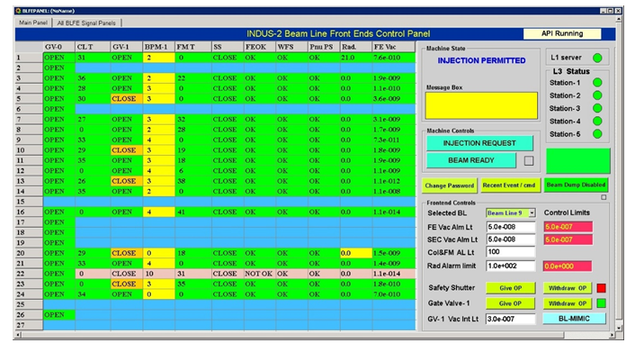Viewport: 644px width, 352px height.
Task: Edit the Rad Alarm limit field
Action: point(511,266)
